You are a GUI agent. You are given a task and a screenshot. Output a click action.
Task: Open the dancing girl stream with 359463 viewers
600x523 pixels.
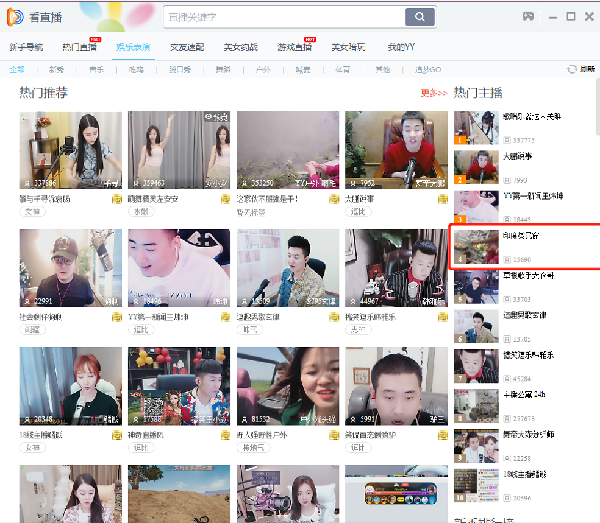[178, 150]
